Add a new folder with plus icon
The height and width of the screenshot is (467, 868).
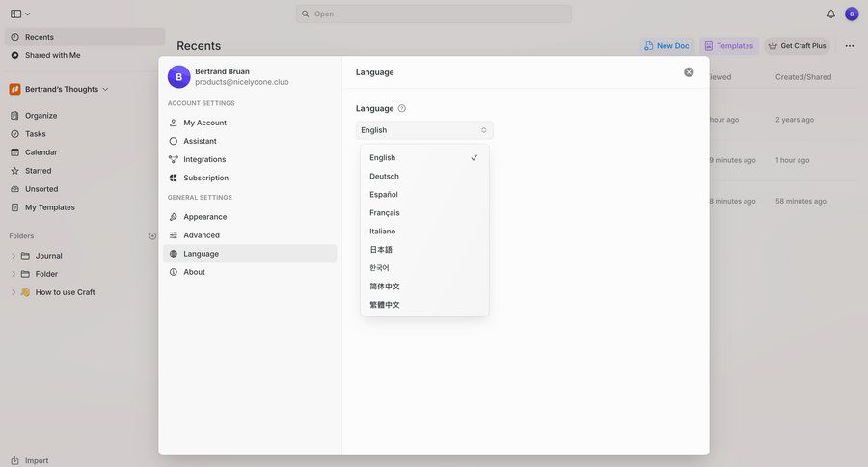pos(152,236)
